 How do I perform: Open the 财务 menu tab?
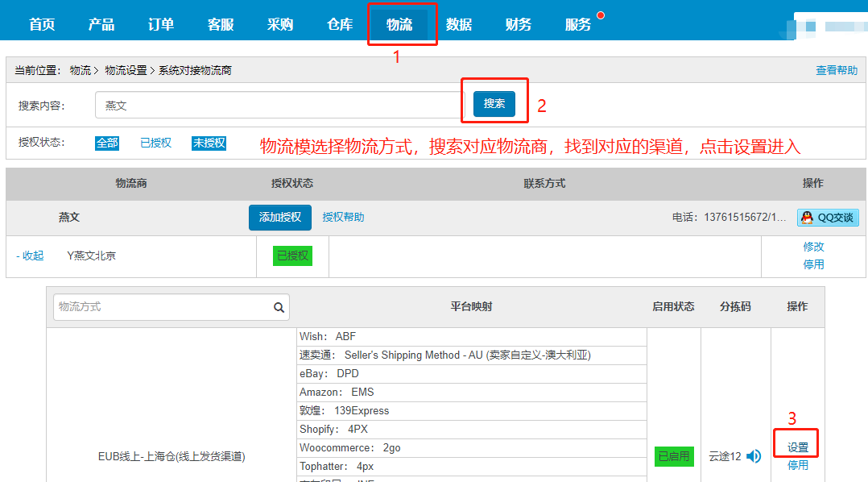(519, 24)
